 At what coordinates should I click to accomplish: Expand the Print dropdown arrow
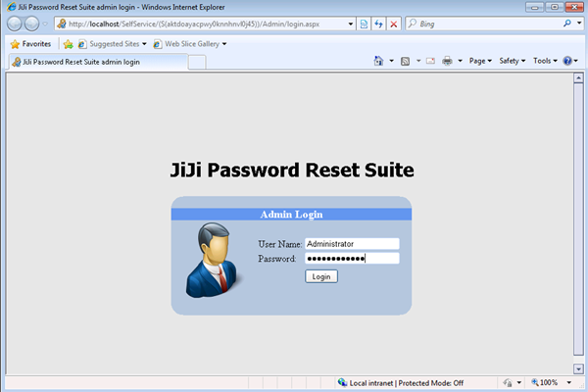click(x=461, y=61)
